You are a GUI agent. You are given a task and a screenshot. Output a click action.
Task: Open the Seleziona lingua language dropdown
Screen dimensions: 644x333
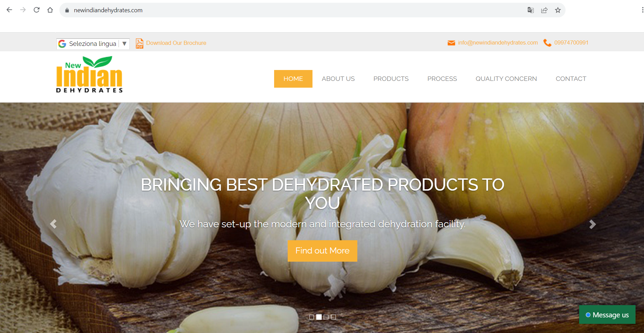[x=93, y=43]
